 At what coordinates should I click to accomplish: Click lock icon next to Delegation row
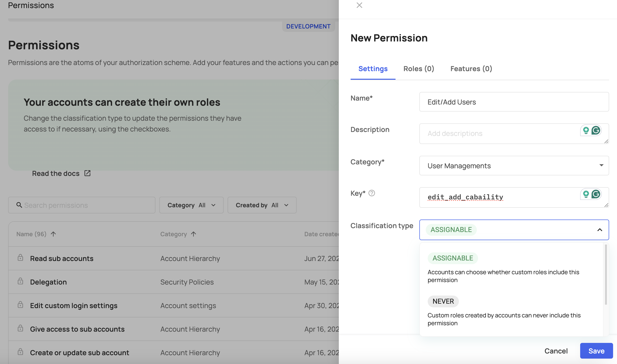pyautogui.click(x=20, y=281)
